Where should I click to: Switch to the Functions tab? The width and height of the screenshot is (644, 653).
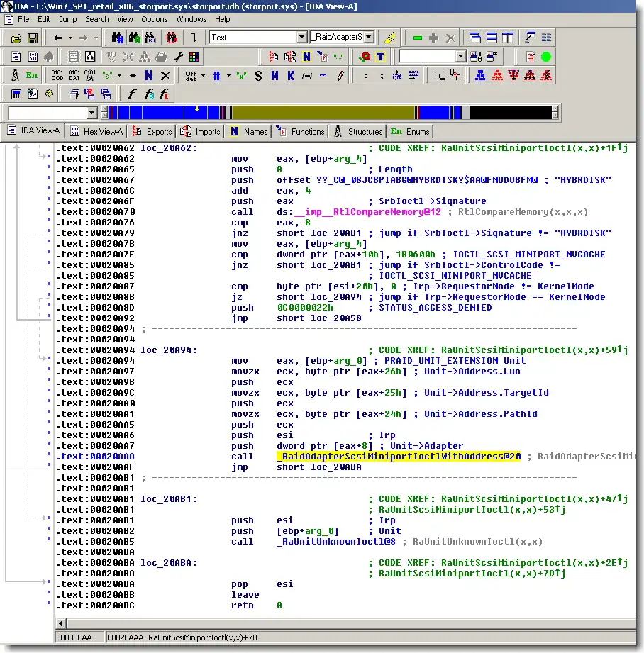pos(300,132)
